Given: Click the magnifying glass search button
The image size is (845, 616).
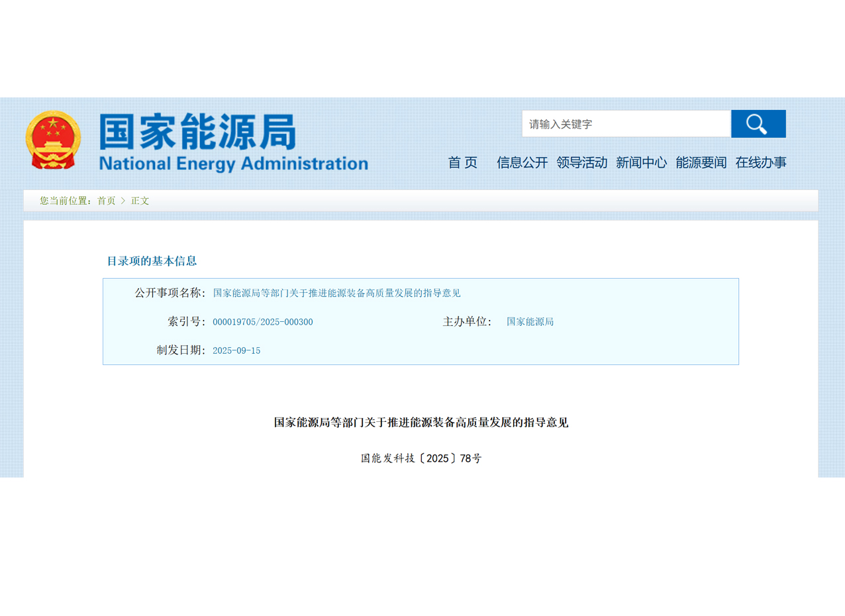Looking at the screenshot, I should click(x=758, y=124).
